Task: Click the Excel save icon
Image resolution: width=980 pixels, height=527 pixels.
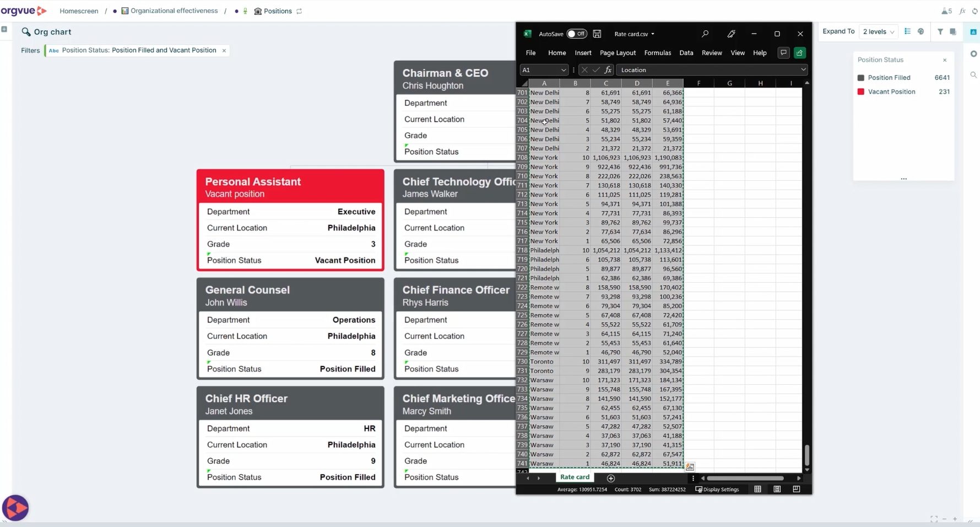Action: pyautogui.click(x=597, y=34)
